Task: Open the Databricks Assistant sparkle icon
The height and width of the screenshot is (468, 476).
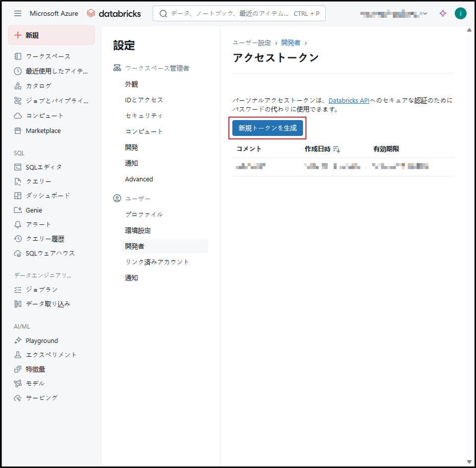Action: (443, 13)
